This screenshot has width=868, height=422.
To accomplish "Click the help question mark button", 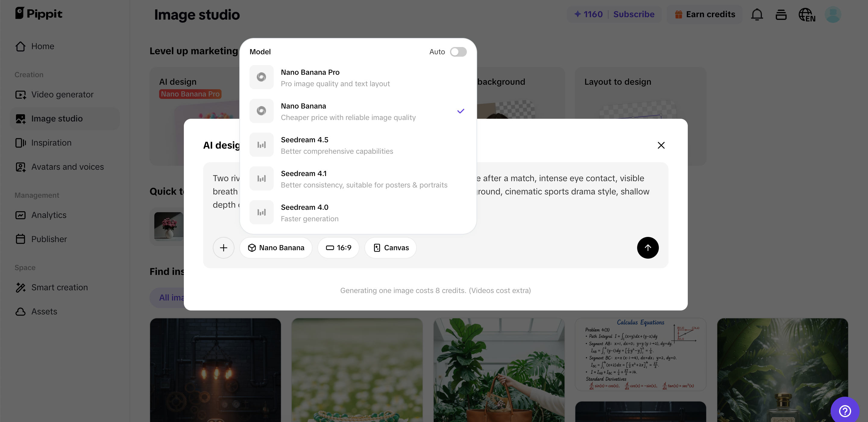I will pos(844,411).
